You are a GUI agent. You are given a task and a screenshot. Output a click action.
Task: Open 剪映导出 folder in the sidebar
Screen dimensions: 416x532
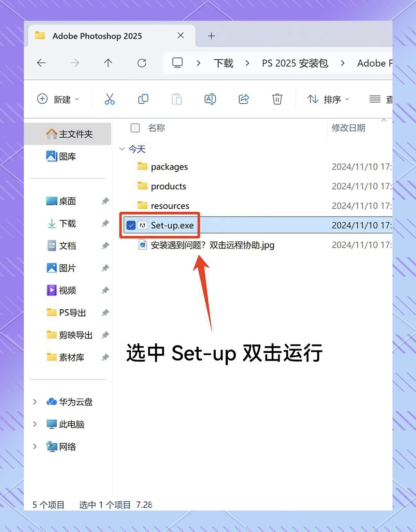[x=69, y=335]
